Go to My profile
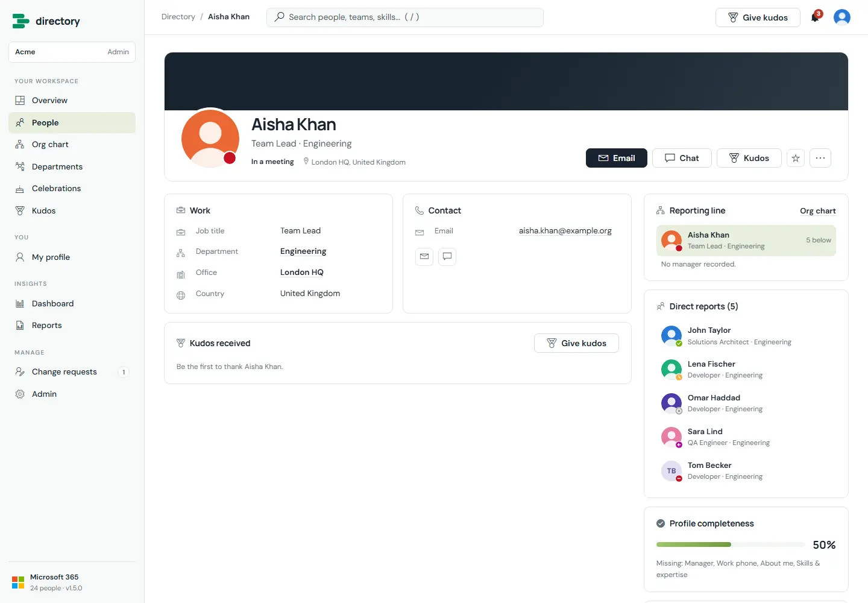 click(72, 257)
